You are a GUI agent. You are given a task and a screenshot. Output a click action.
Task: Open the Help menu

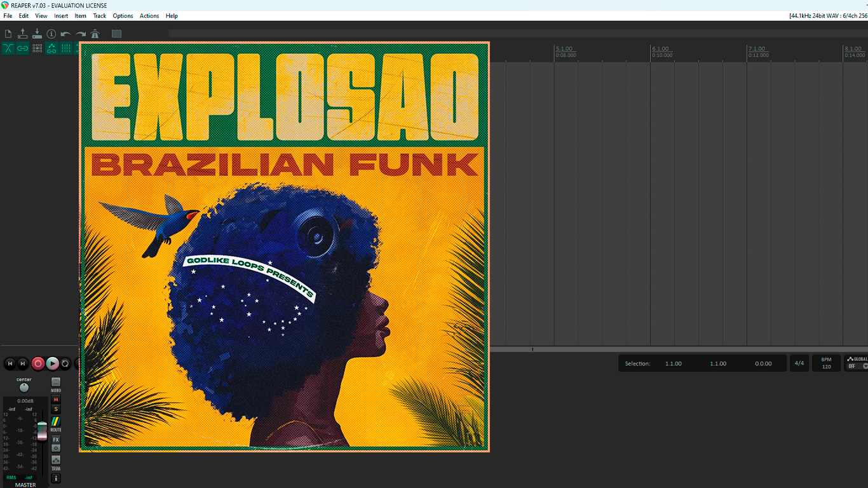[x=172, y=16]
